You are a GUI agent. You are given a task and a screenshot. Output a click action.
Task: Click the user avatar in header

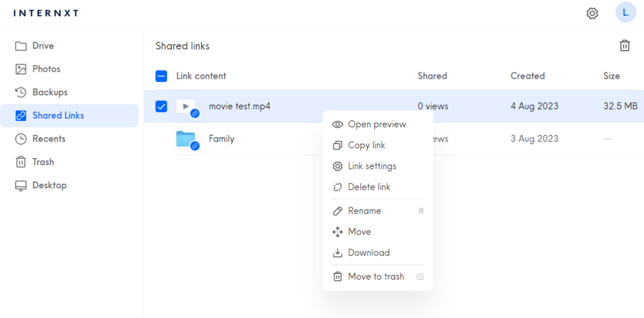pyautogui.click(x=625, y=13)
